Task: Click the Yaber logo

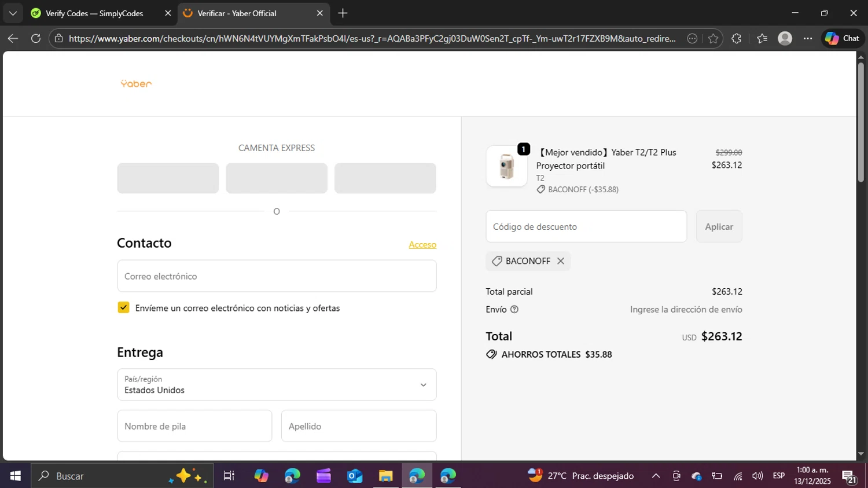Action: pos(136,84)
